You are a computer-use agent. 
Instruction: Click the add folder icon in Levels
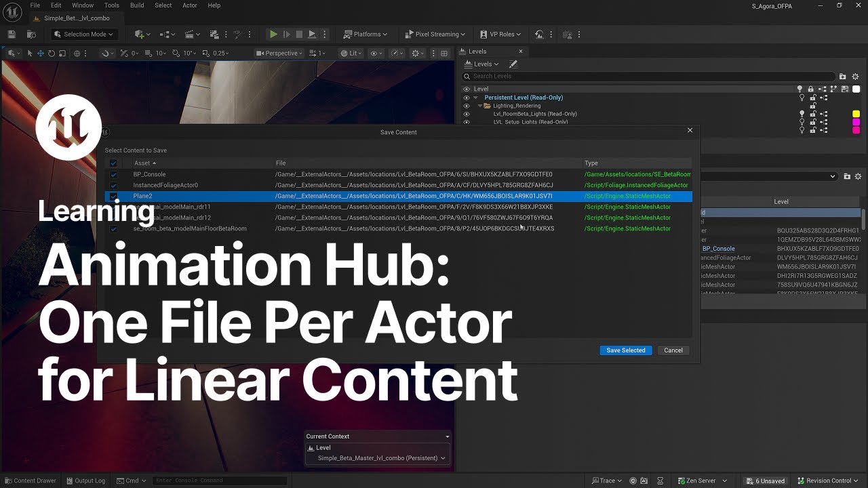coord(843,77)
